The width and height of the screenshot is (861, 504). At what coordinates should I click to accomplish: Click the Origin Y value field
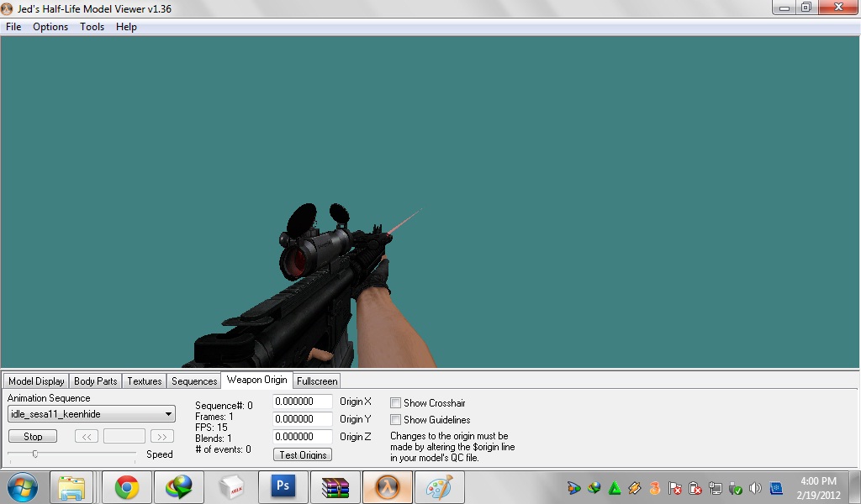pyautogui.click(x=303, y=419)
